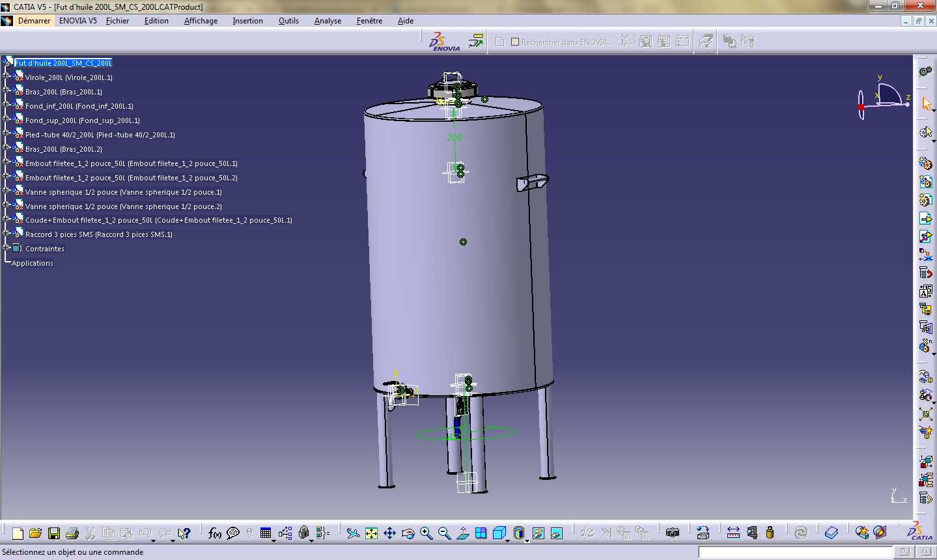Click the compass in the 3D view
The height and width of the screenshot is (560, 937).
click(x=884, y=98)
